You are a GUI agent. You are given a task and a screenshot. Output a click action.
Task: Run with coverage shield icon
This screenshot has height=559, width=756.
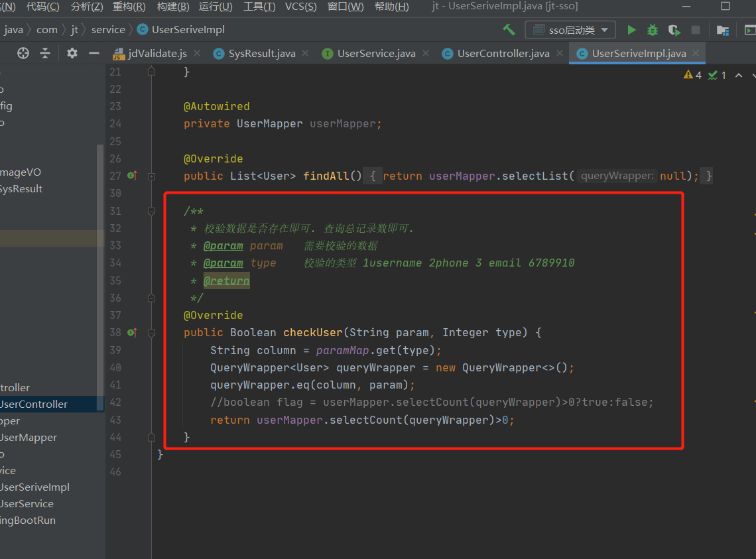click(x=674, y=30)
